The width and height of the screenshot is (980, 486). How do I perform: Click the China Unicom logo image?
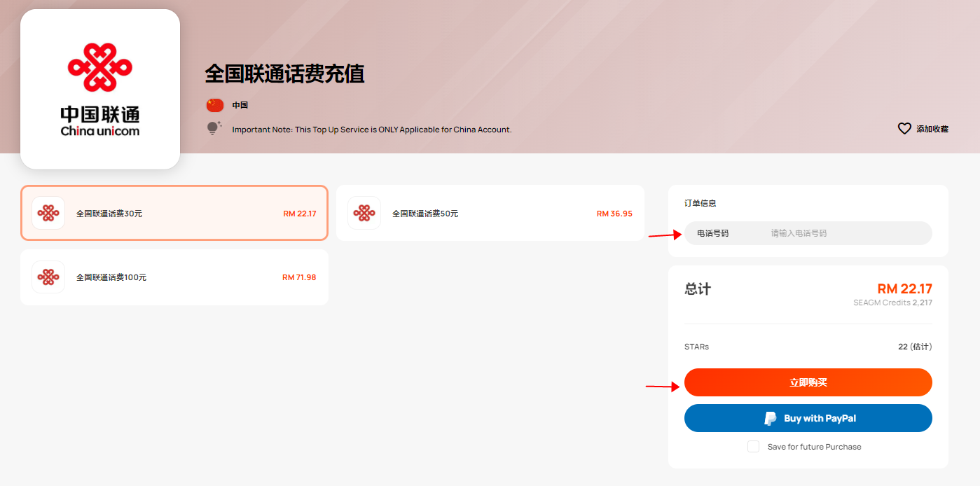pos(100,89)
